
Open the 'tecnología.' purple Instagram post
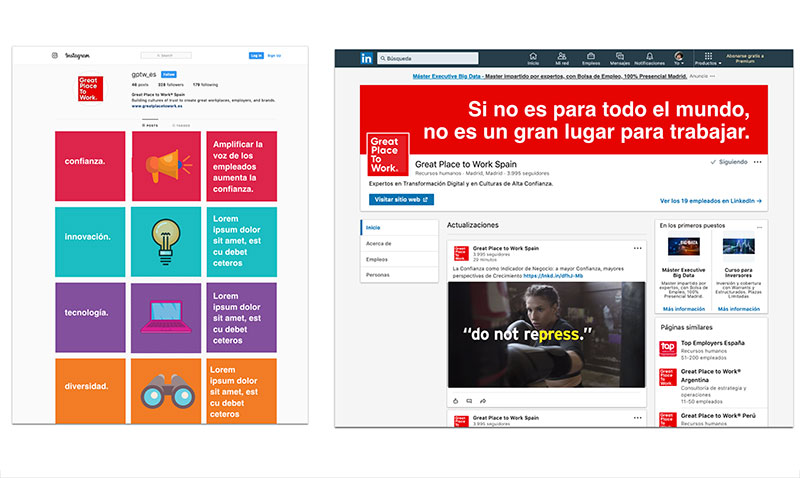(x=90, y=318)
